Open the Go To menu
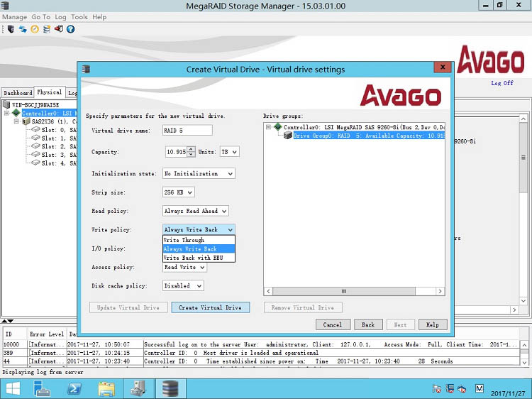532x399 pixels. click(40, 17)
